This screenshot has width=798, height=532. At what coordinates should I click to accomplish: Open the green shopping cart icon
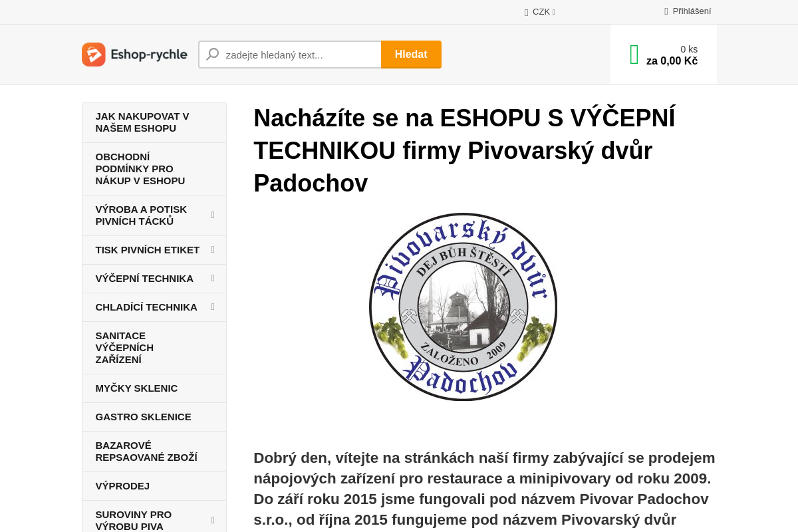click(634, 54)
